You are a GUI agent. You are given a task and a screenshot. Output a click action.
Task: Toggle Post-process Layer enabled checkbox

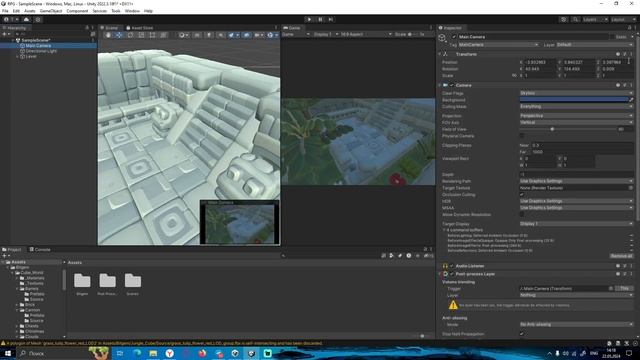(x=452, y=274)
